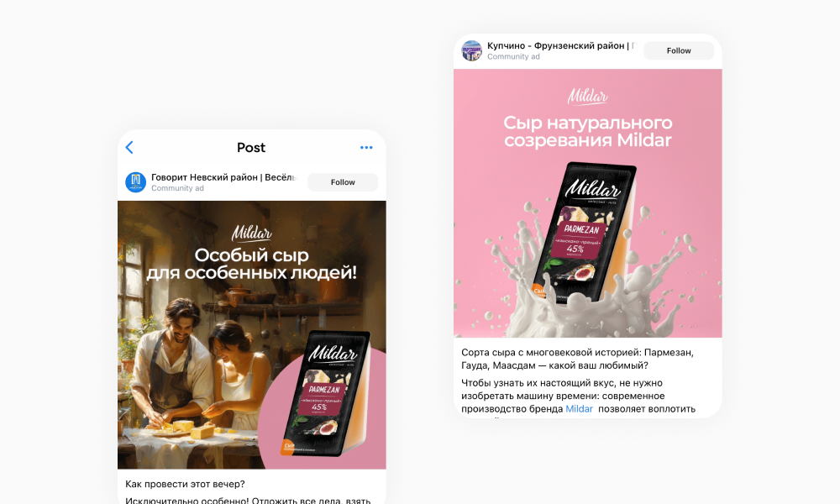Click the Post header title

tap(251, 148)
